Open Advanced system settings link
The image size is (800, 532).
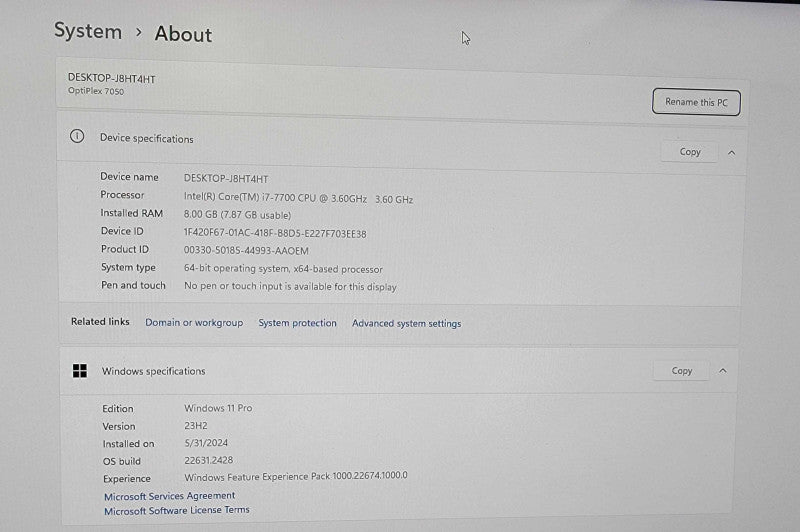pyautogui.click(x=407, y=323)
